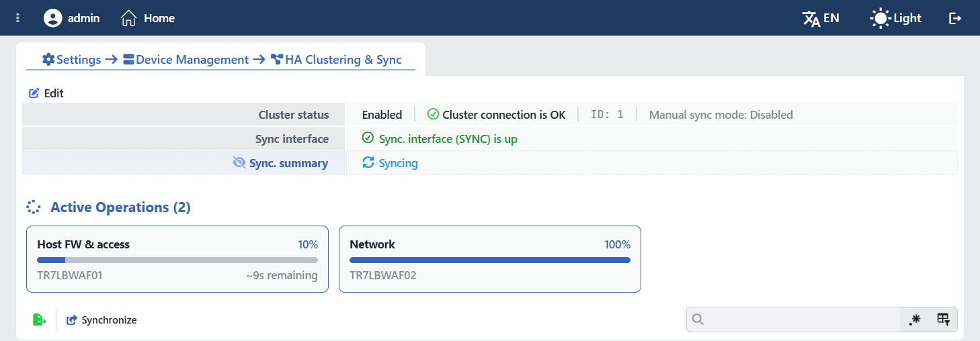Click the 'admin' username text
This screenshot has width=980, height=341.
(x=84, y=18)
